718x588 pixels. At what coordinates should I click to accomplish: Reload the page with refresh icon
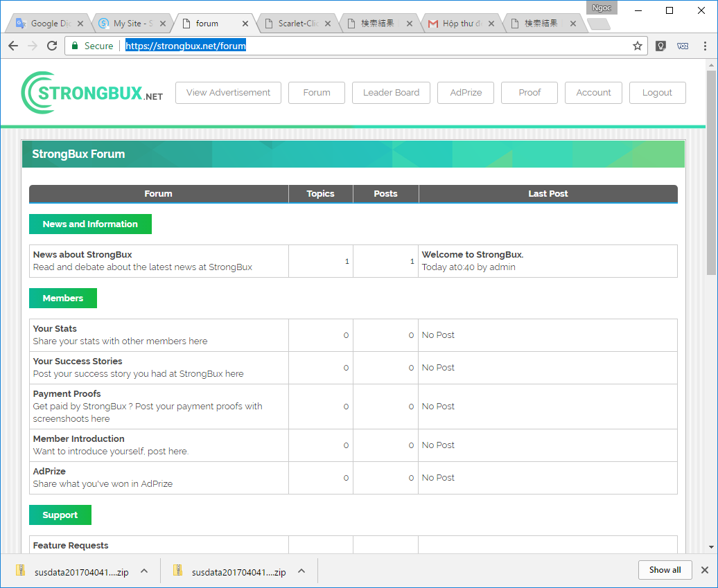[52, 46]
